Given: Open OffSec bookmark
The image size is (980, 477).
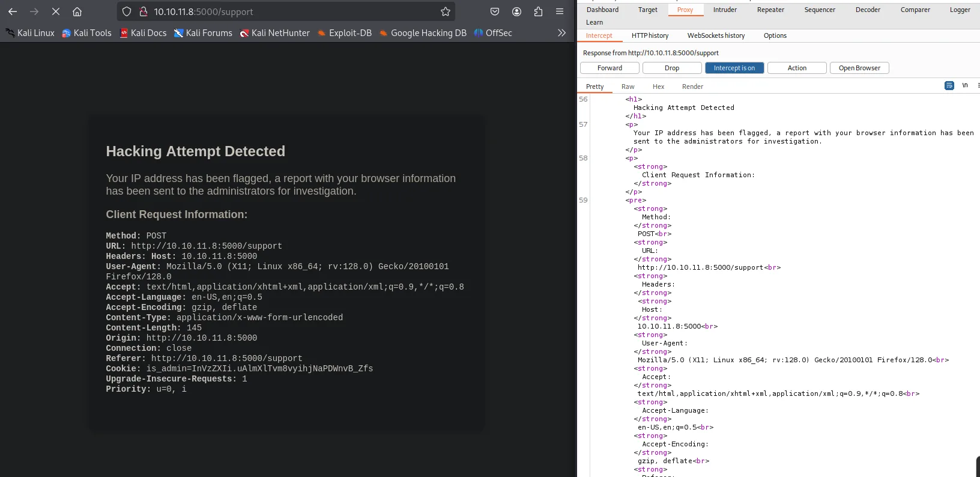Looking at the screenshot, I should pyautogui.click(x=493, y=33).
